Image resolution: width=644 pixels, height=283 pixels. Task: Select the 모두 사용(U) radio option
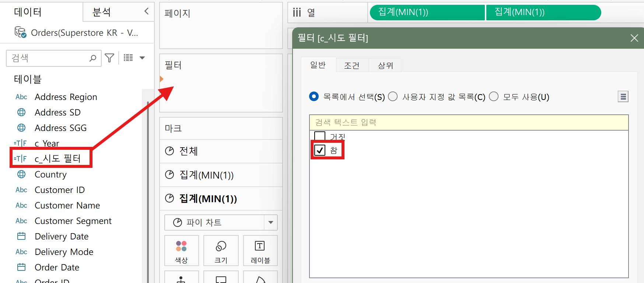(494, 97)
